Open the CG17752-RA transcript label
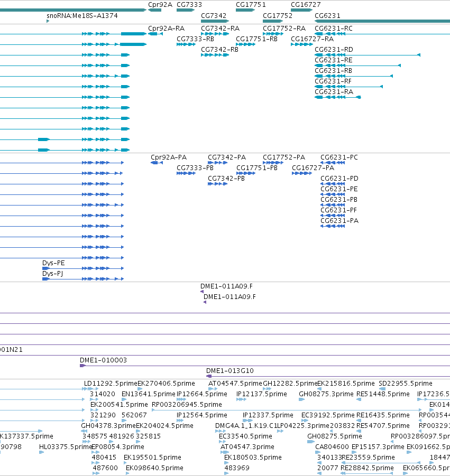 pyautogui.click(x=284, y=29)
